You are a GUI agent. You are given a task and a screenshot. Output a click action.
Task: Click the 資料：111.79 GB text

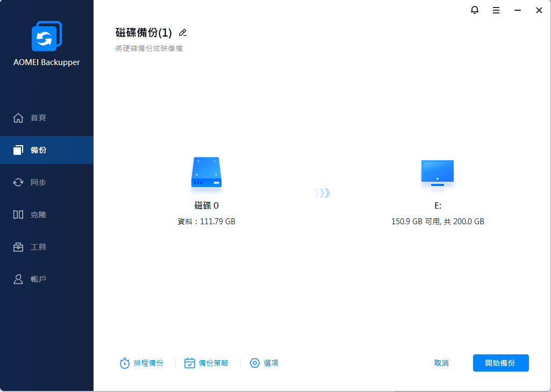[x=206, y=222]
